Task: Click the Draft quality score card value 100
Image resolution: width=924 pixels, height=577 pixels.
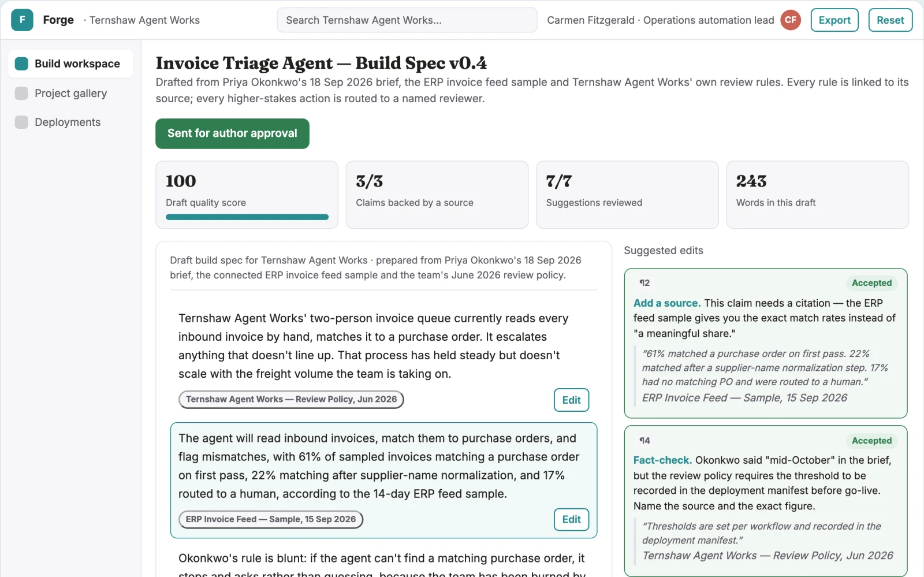Action: point(181,181)
